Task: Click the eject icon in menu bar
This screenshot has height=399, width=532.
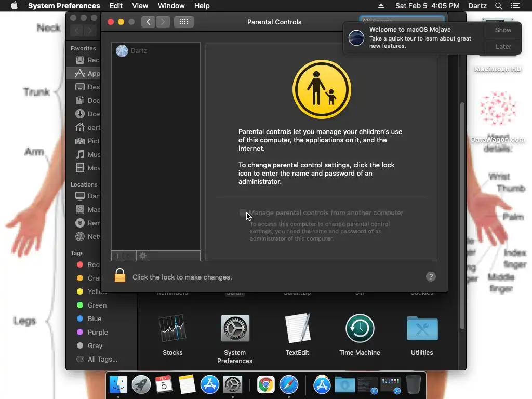Action: tap(381, 6)
